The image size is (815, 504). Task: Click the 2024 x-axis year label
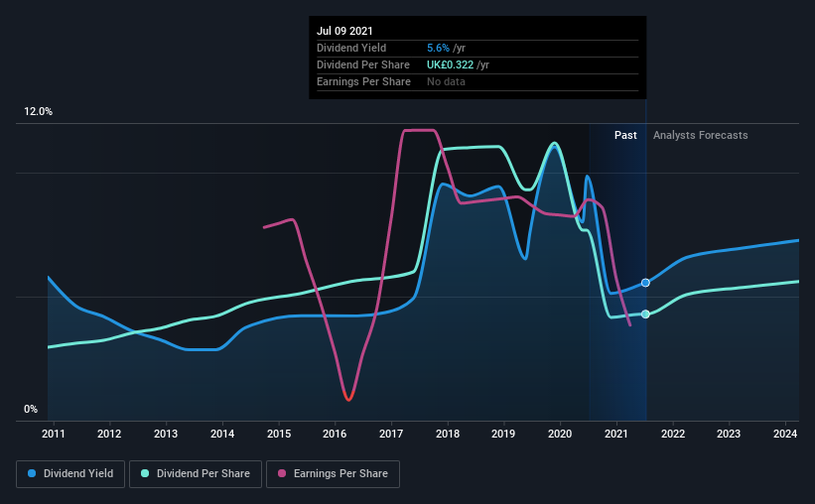pos(785,434)
